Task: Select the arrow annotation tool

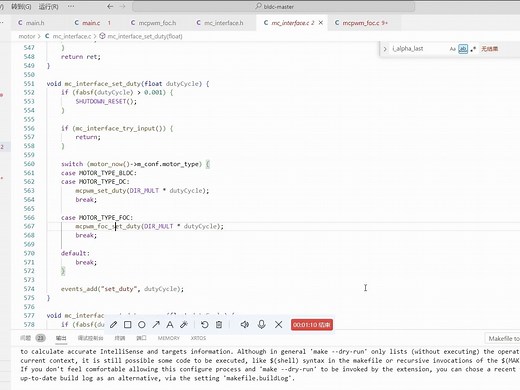Action: pos(156,324)
